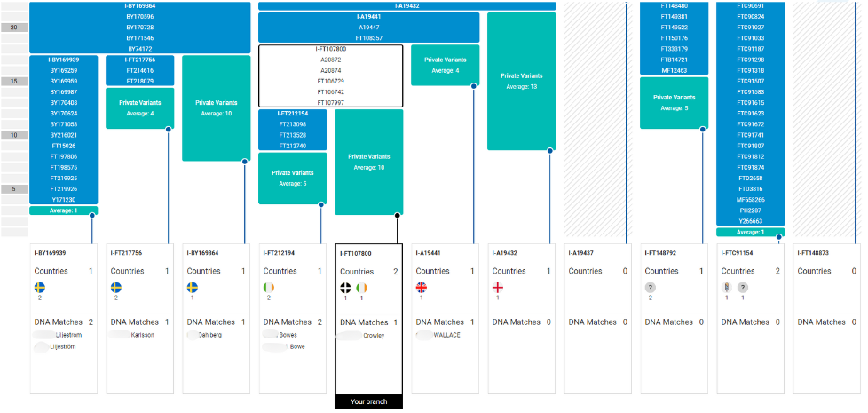Image resolution: width=868 pixels, height=413 pixels.
Task: Select the outlined I-FT107800 block header
Action: [330, 49]
